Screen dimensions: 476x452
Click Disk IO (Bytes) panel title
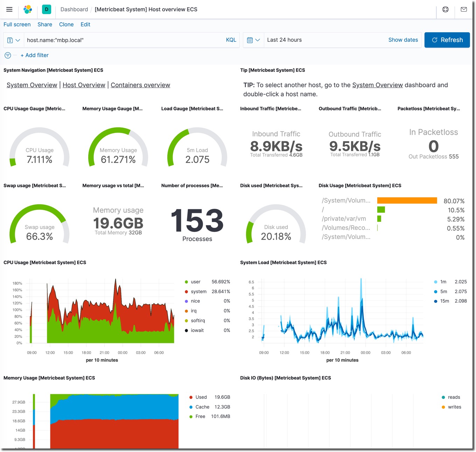click(286, 378)
